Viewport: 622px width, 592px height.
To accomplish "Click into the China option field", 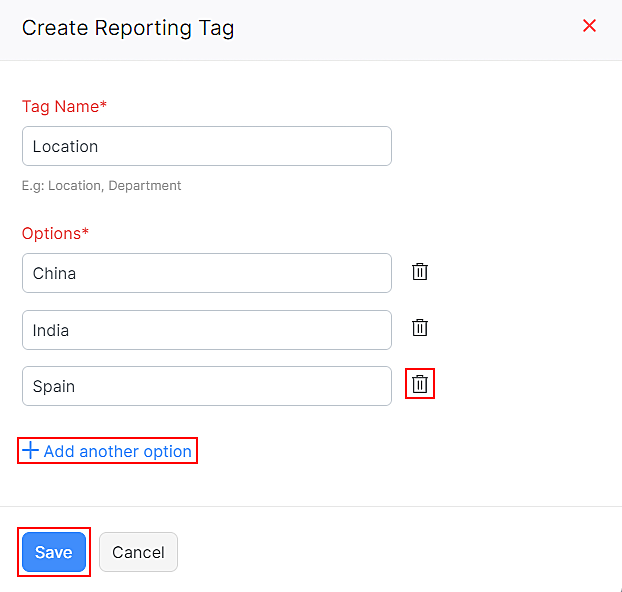I will tap(206, 273).
